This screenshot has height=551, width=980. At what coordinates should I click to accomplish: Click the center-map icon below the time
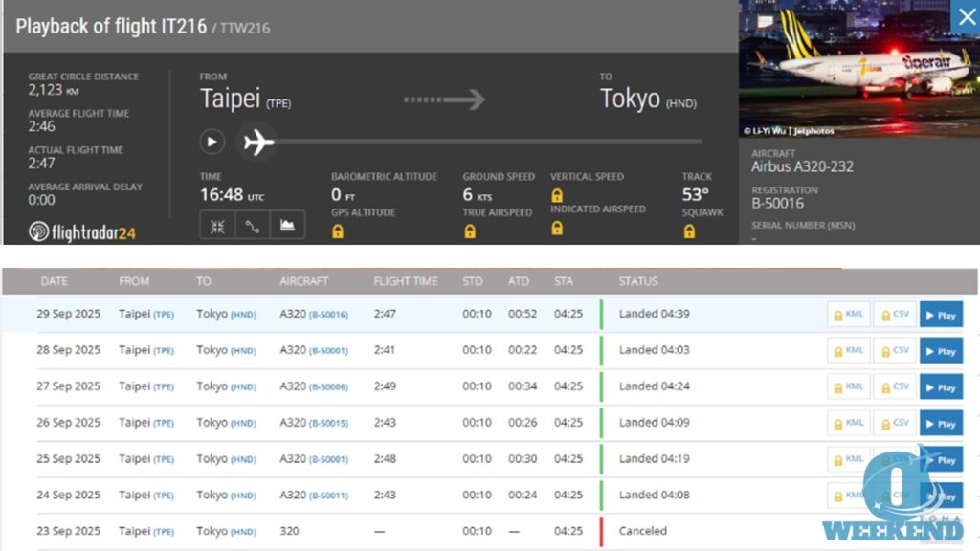coord(216,226)
